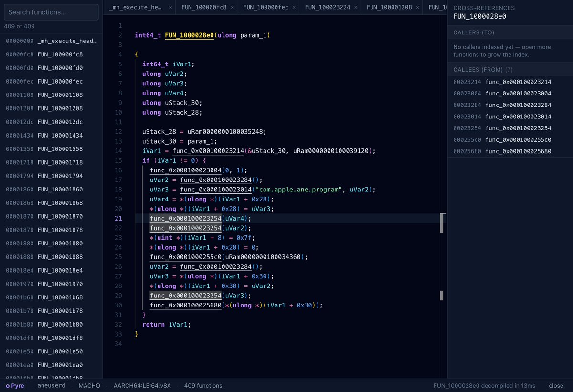Follow func_0x000100023254(uVar4) call on line 21
The width and height of the screenshot is (573, 392).
(x=187, y=219)
